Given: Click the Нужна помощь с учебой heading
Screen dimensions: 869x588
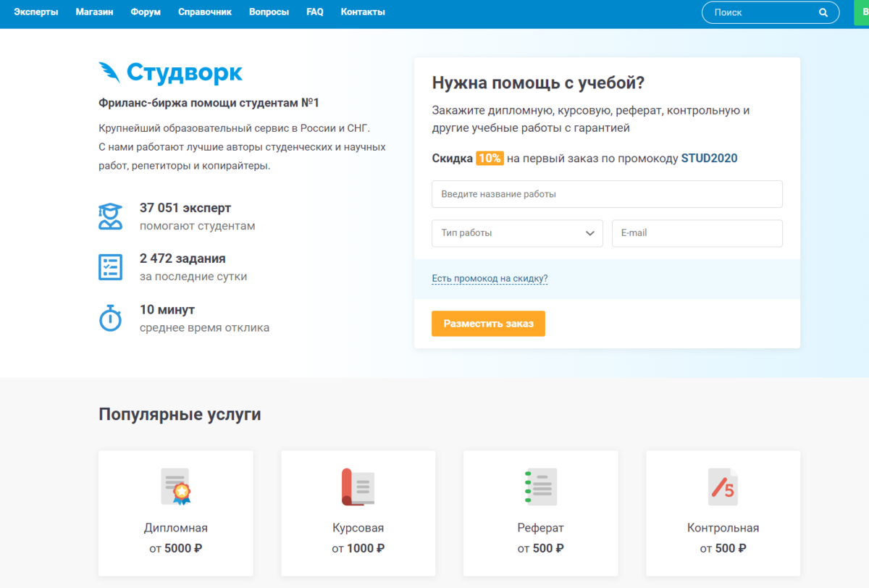Looking at the screenshot, I should point(538,83).
